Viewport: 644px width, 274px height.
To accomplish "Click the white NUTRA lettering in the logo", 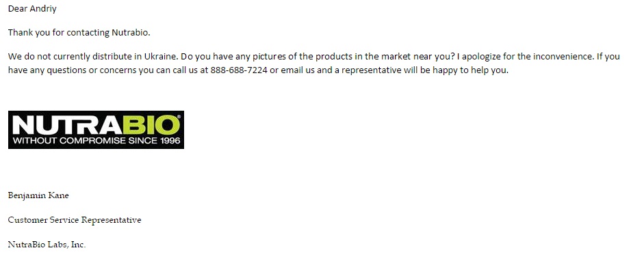I will (x=64, y=124).
